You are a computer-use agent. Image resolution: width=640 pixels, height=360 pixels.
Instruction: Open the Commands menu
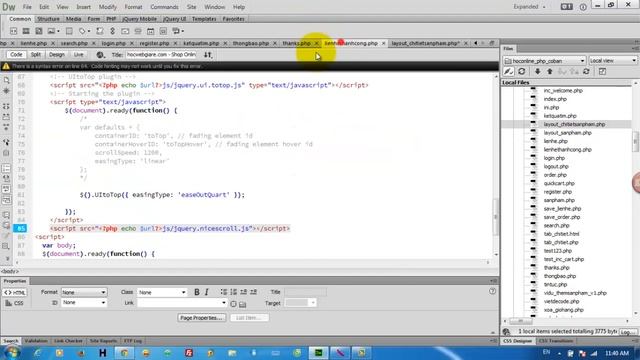164,7
